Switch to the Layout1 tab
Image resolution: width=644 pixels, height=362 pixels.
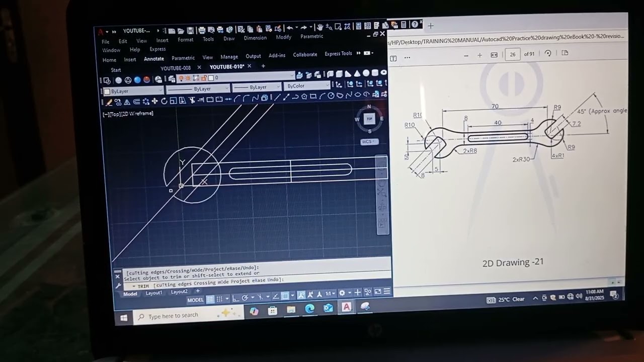click(x=153, y=293)
